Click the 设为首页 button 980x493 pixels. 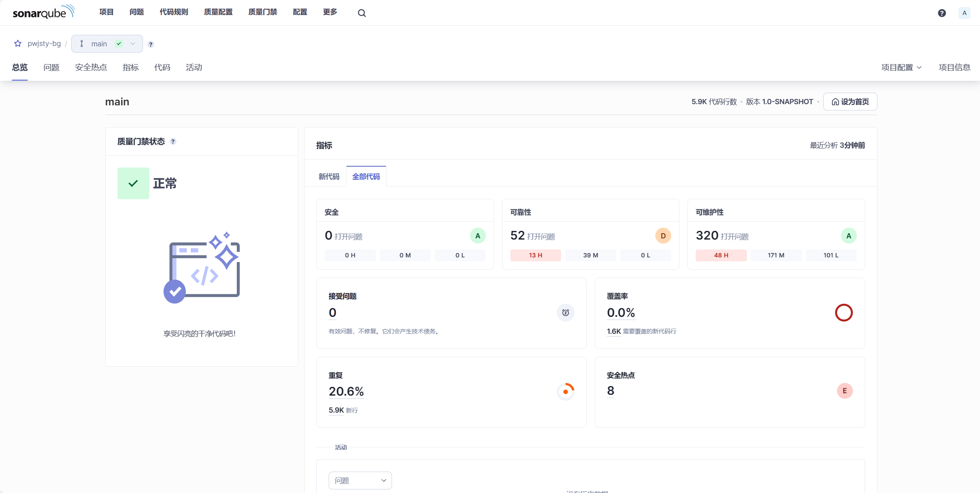pos(850,102)
